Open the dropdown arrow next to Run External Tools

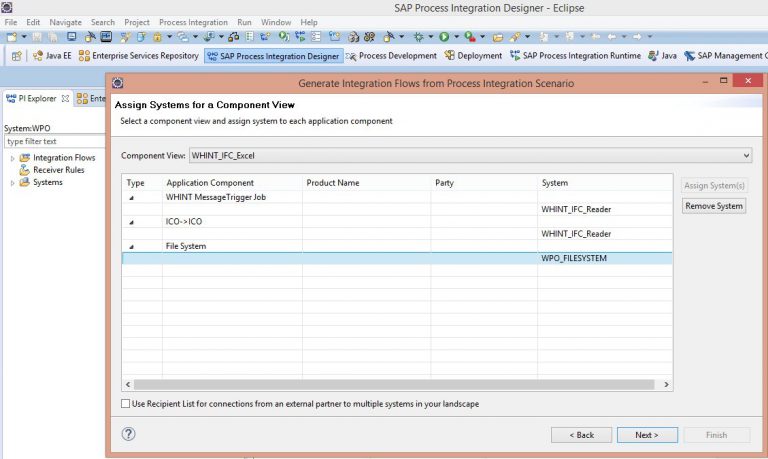click(x=482, y=37)
